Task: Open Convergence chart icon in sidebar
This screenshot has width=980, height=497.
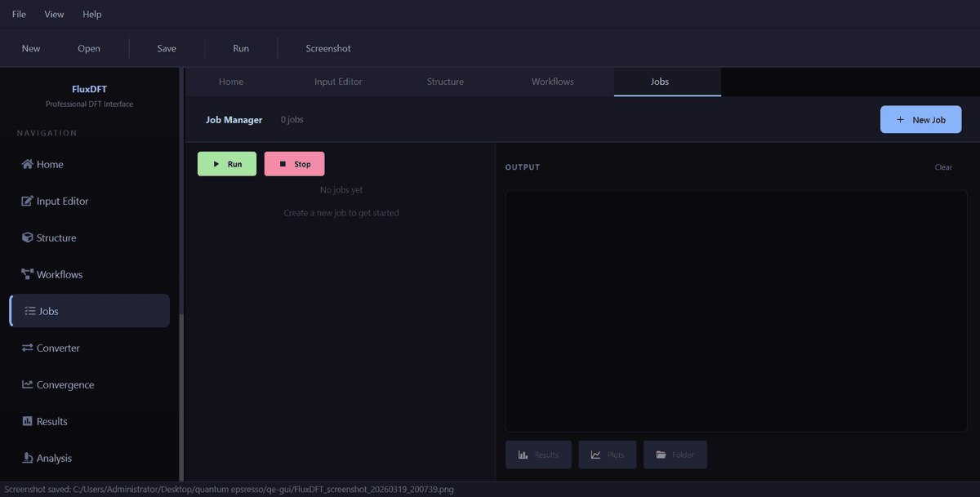Action: tap(28, 384)
